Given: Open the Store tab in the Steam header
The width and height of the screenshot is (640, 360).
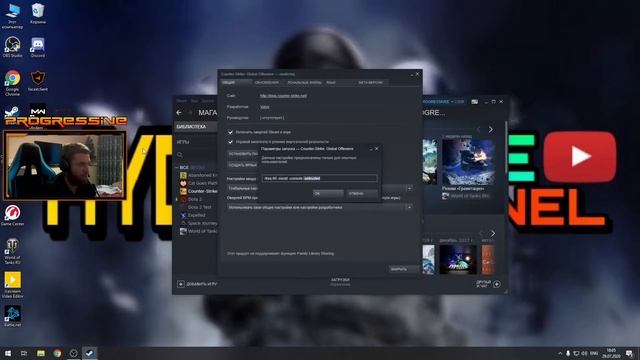Looking at the screenshot, I should coord(207,112).
